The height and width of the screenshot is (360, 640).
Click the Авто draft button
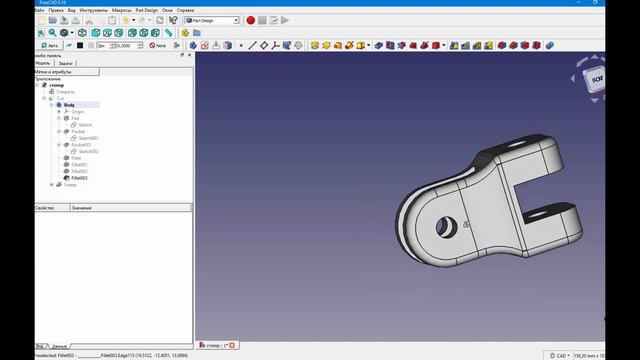point(50,45)
